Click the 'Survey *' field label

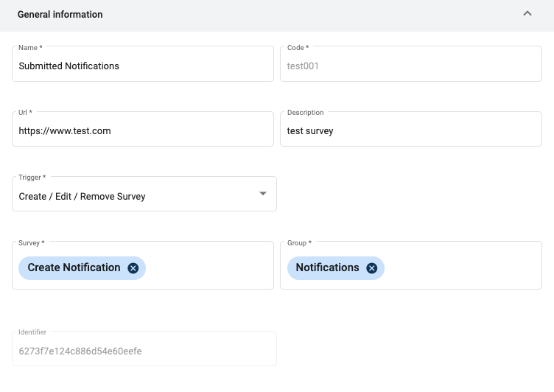(32, 243)
